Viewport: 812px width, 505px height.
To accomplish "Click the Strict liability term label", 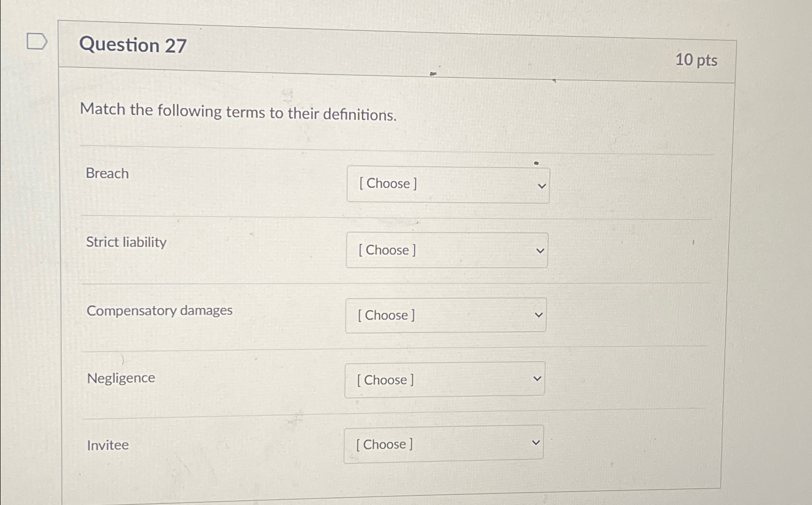I will click(126, 242).
